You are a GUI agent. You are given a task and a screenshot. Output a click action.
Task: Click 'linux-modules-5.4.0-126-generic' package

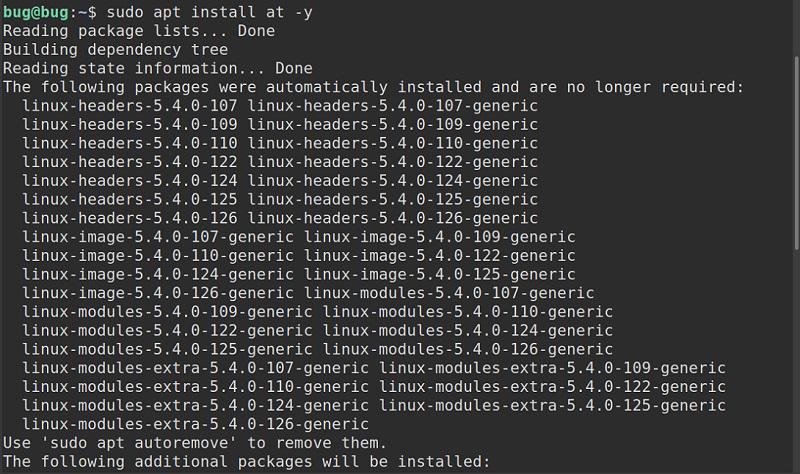[468, 350]
